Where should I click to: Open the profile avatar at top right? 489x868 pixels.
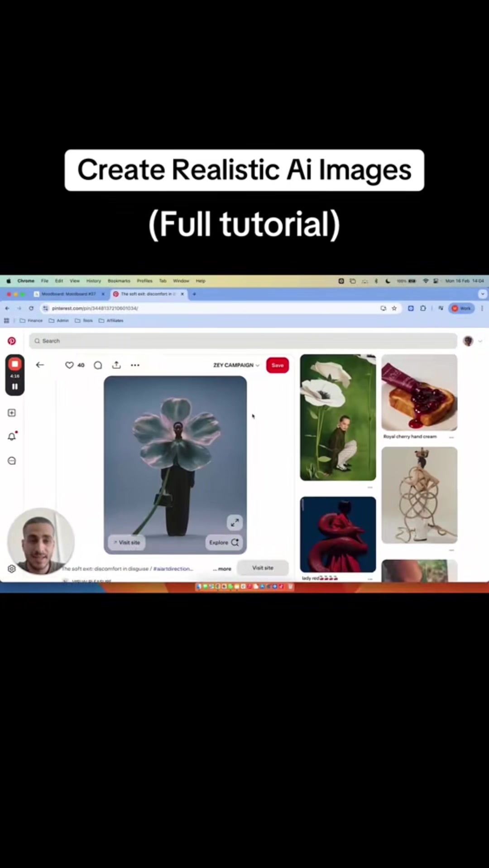[468, 341]
